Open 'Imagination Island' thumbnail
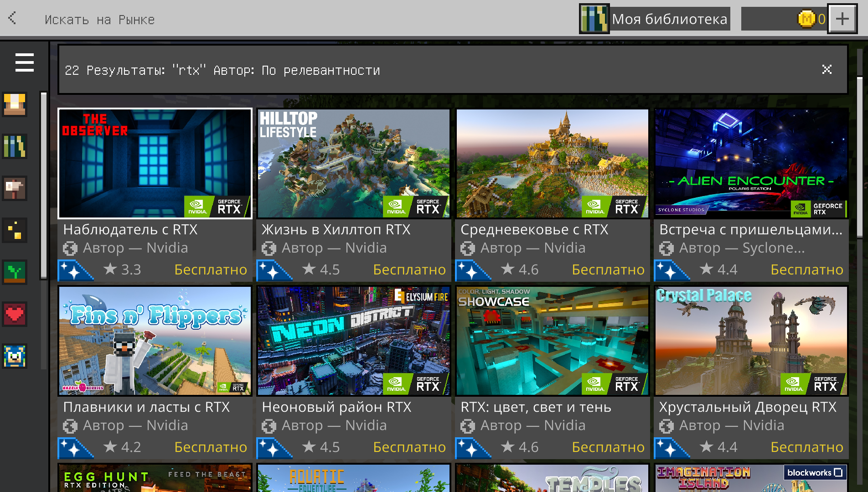This screenshot has width=868, height=492. (x=751, y=478)
